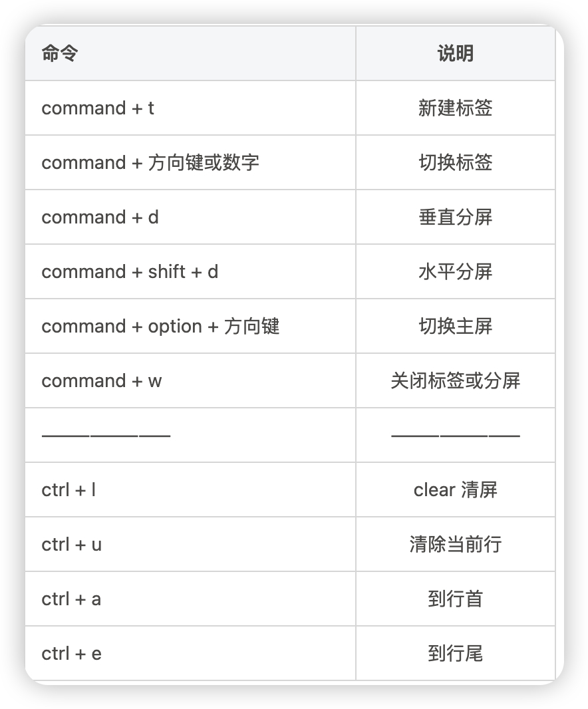
Task: Click the 新建标签 description cell
Action: pyautogui.click(x=456, y=108)
